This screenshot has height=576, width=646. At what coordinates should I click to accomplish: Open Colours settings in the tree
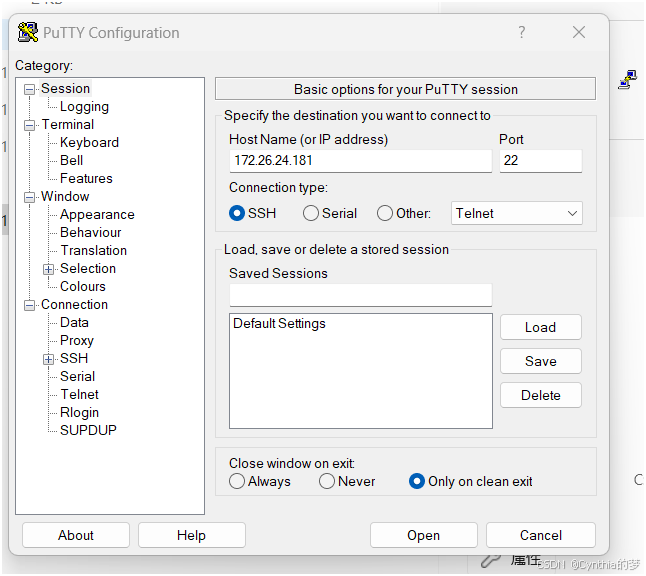(x=83, y=286)
